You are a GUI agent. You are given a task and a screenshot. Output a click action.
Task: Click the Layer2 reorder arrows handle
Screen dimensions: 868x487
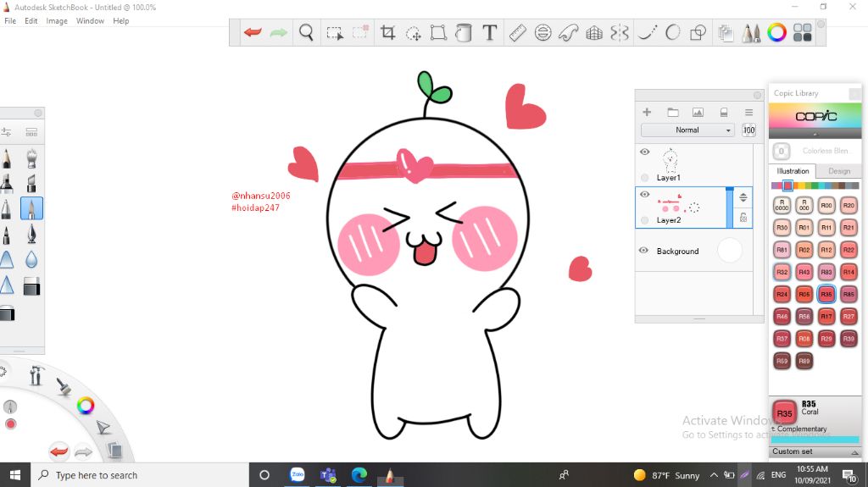click(x=743, y=197)
